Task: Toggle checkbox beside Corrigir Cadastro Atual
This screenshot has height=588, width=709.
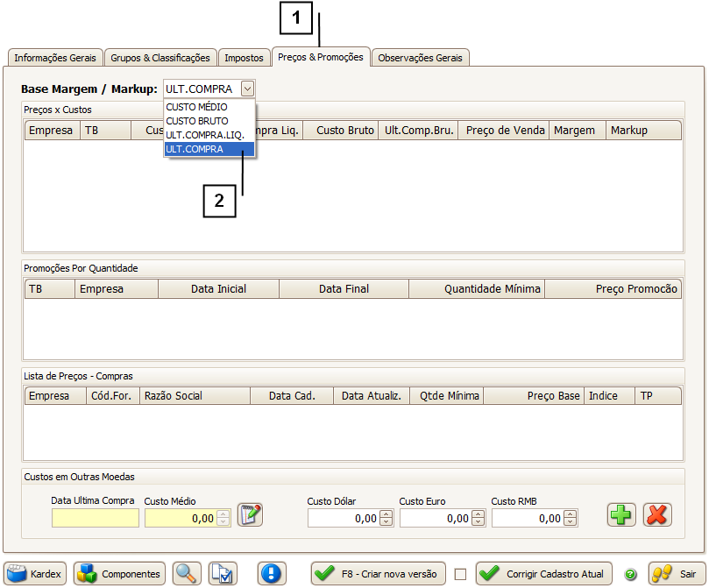Action: click(461, 575)
